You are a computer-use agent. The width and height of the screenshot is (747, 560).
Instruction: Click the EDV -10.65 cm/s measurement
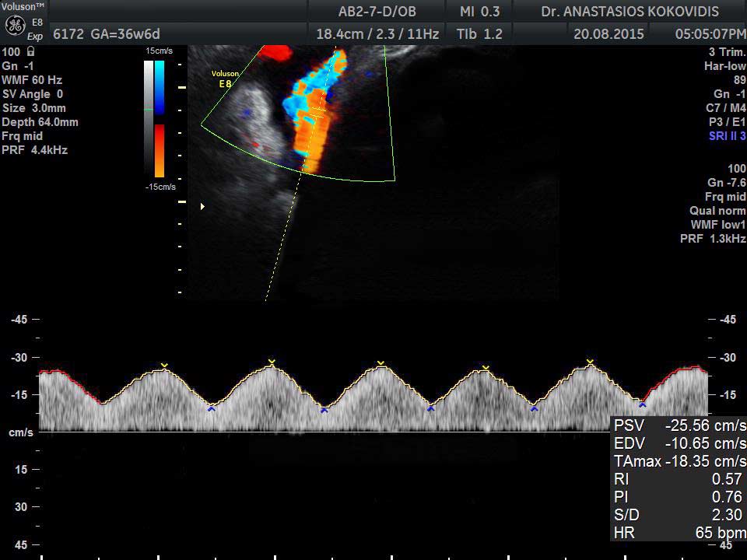coord(680,443)
